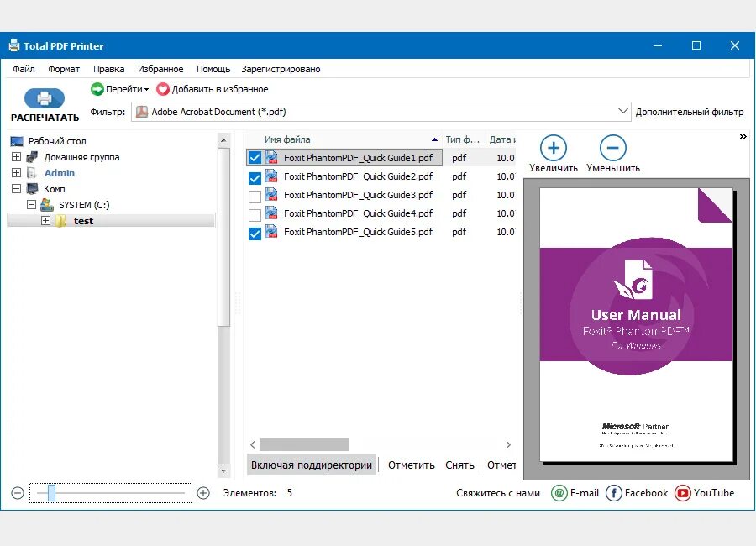Image resolution: width=756 pixels, height=546 pixels.
Task: Click the YouTube link text
Action: [x=714, y=493]
